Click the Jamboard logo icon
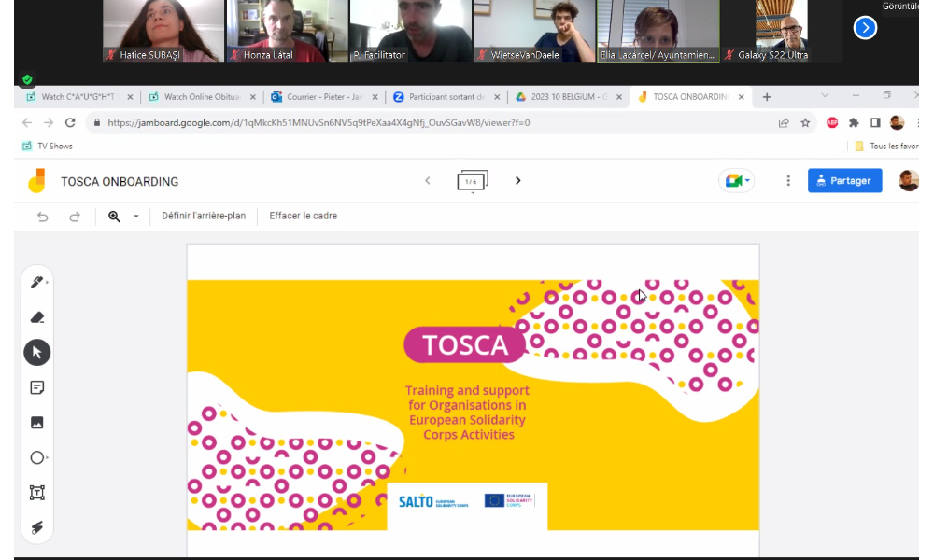This screenshot has width=934, height=560. pos(37,181)
